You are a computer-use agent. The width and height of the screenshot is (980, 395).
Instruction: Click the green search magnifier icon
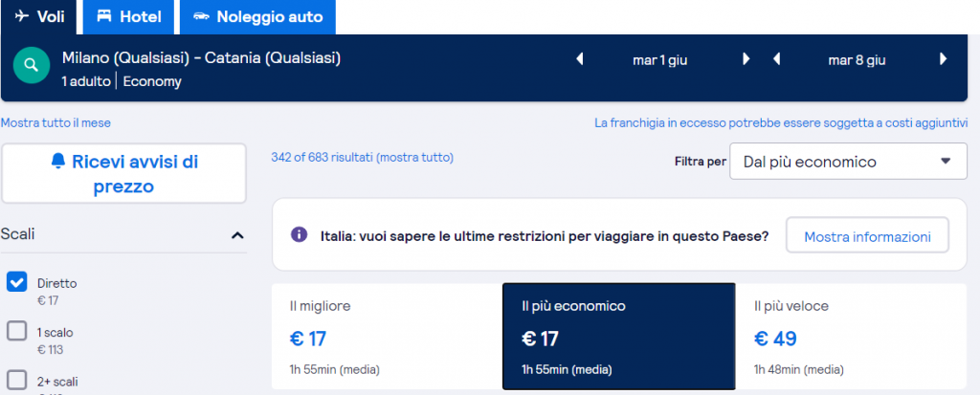pos(32,65)
